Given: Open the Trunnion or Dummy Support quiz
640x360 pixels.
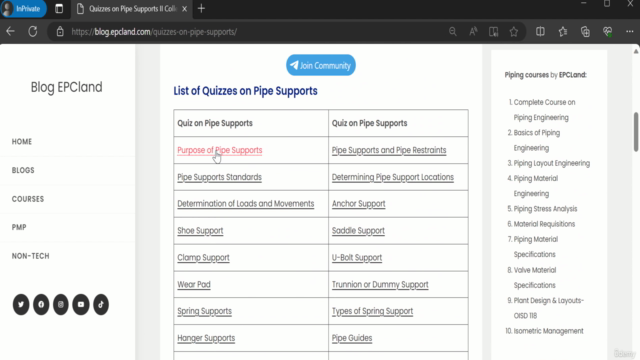Looking at the screenshot, I should 380,284.
